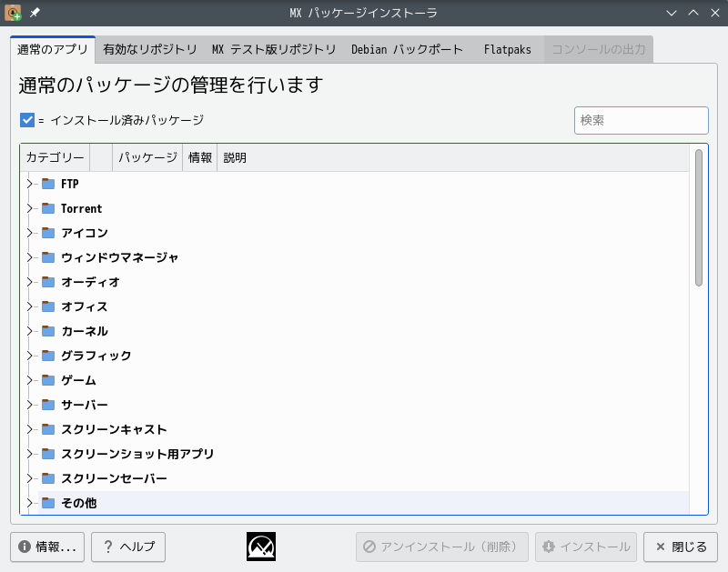Click the pin window icon in titlebar
728x572 pixels.
[x=35, y=13]
